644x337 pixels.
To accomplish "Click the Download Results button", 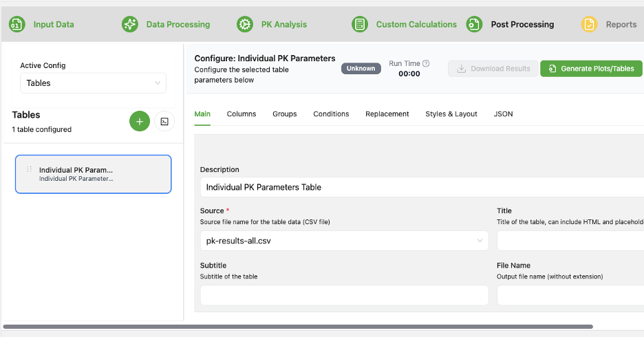I will (x=493, y=69).
